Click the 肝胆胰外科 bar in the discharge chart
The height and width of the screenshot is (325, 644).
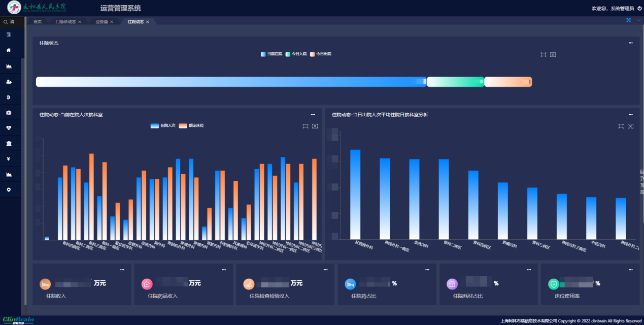[355, 194]
